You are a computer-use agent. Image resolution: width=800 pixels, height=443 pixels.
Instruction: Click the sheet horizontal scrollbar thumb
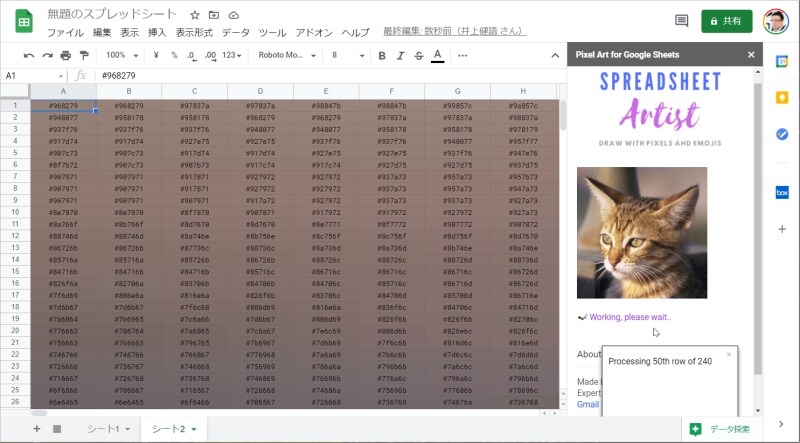coord(39,413)
